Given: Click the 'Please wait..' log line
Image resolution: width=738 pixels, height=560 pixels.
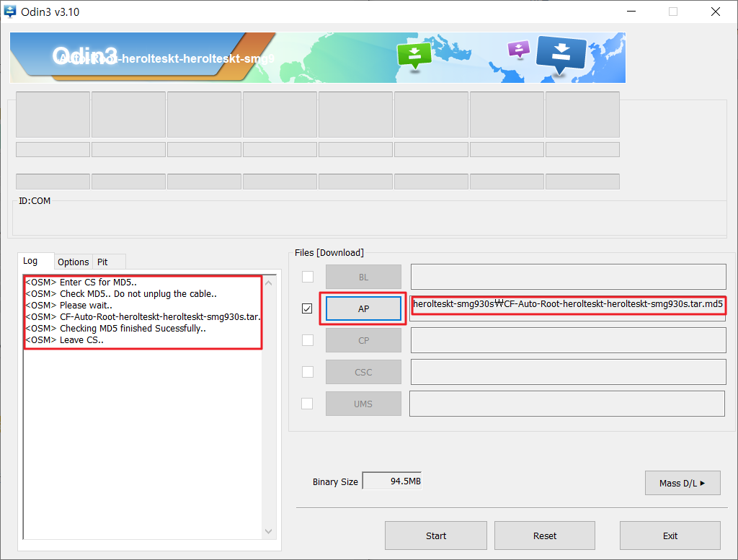Looking at the screenshot, I should [68, 306].
